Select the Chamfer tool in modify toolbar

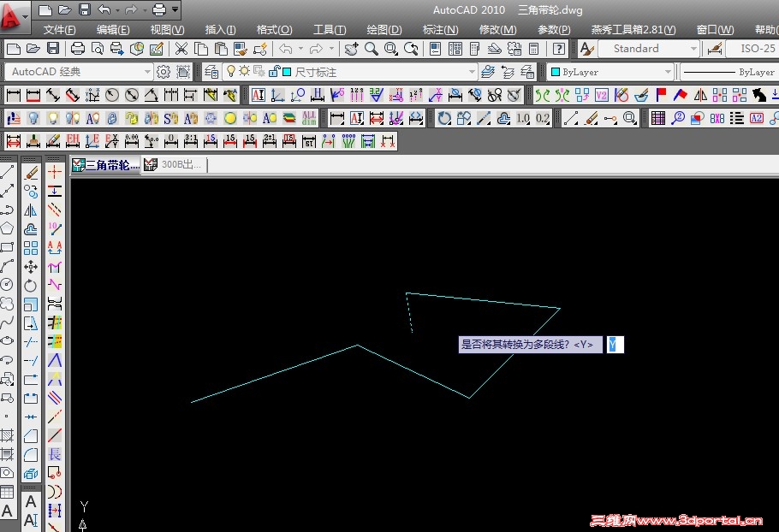pyautogui.click(x=31, y=435)
